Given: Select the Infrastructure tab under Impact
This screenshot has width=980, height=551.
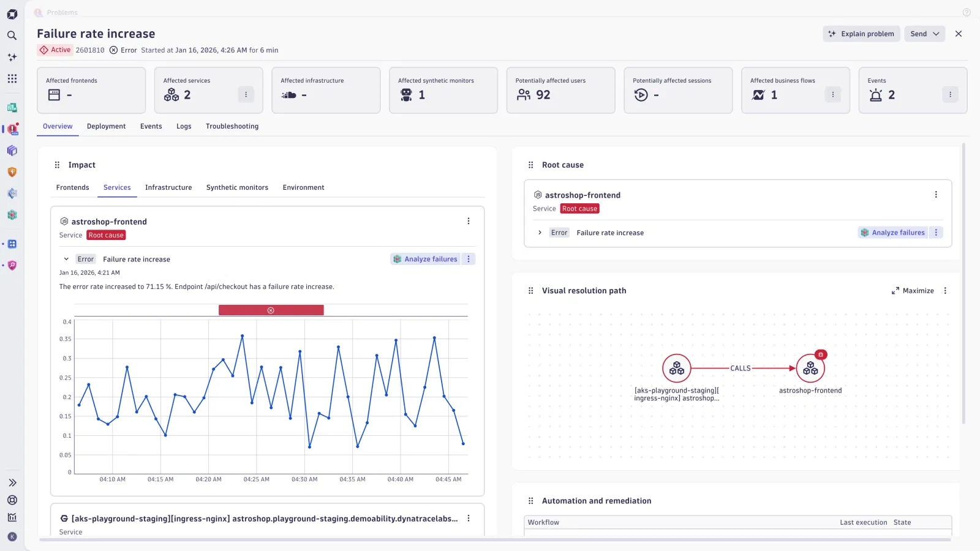Looking at the screenshot, I should point(168,187).
